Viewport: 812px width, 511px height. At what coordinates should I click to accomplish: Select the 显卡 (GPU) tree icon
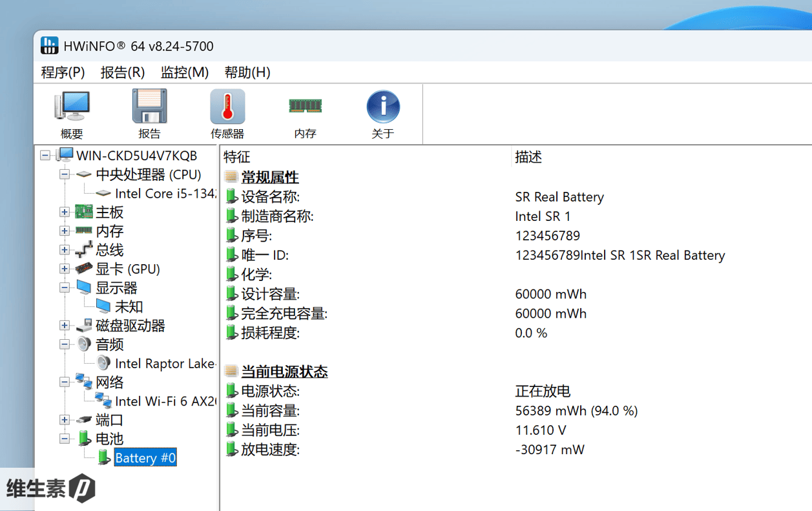pyautogui.click(x=84, y=269)
